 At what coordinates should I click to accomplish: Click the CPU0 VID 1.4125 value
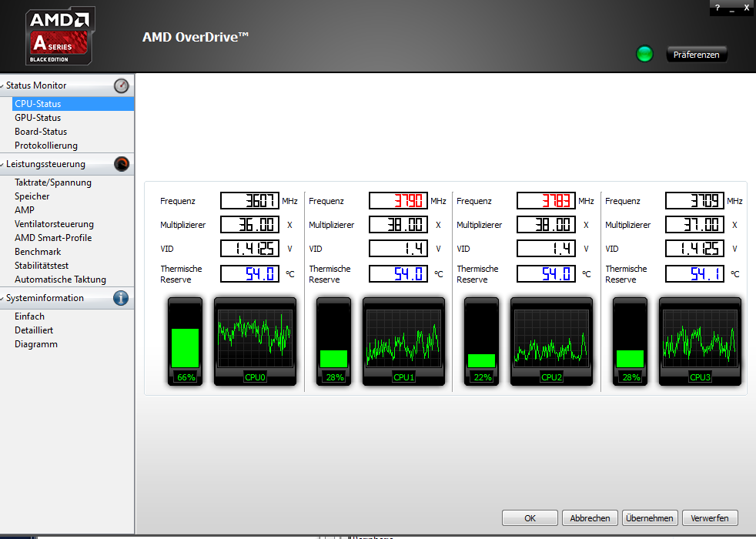[249, 249]
